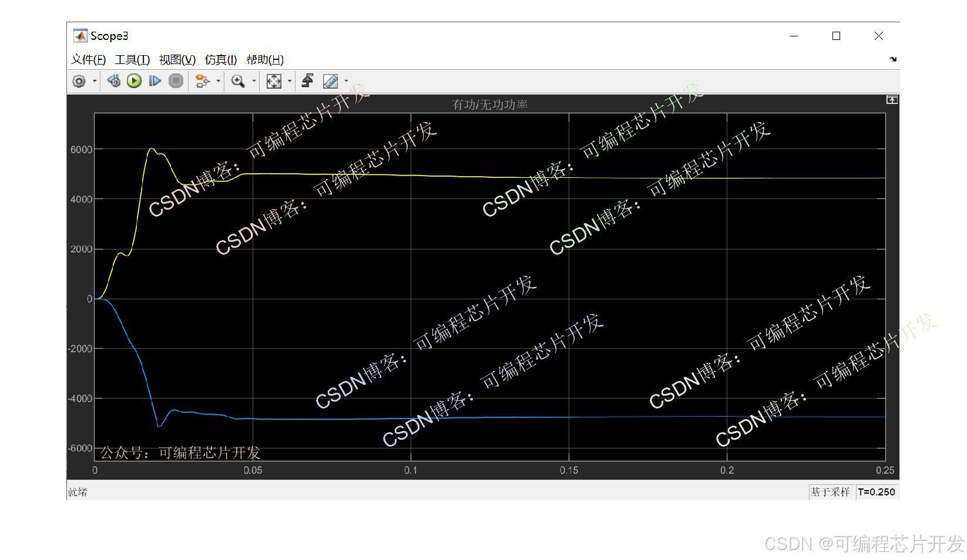The image size is (967, 560).
Task: Click the yellow curve's overshoot peak
Action: [x=152, y=149]
